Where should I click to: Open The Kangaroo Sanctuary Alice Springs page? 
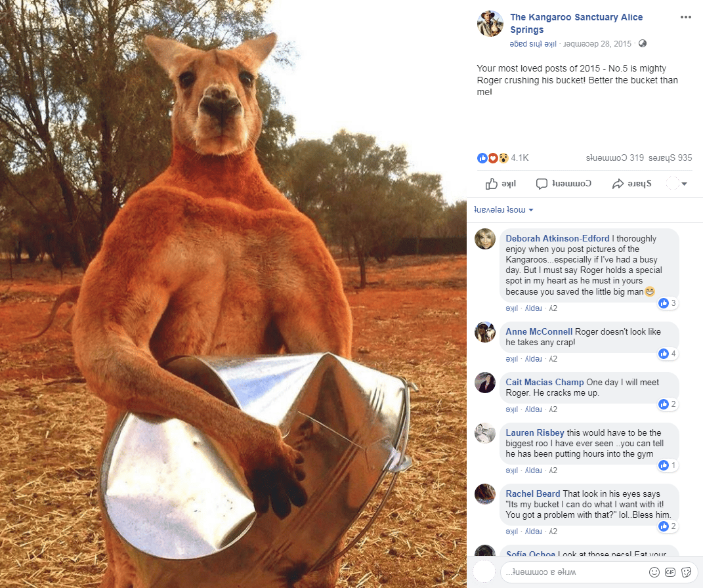pyautogui.click(x=576, y=24)
